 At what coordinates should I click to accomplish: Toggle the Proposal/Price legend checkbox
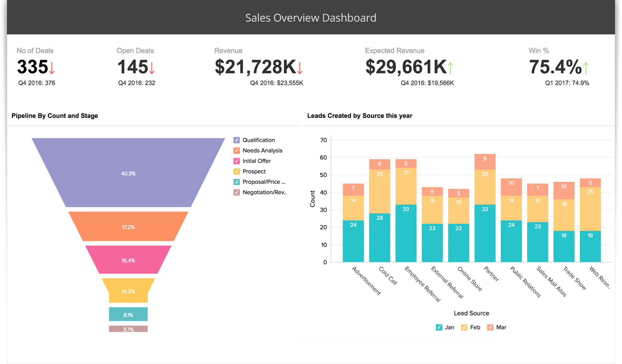[237, 182]
